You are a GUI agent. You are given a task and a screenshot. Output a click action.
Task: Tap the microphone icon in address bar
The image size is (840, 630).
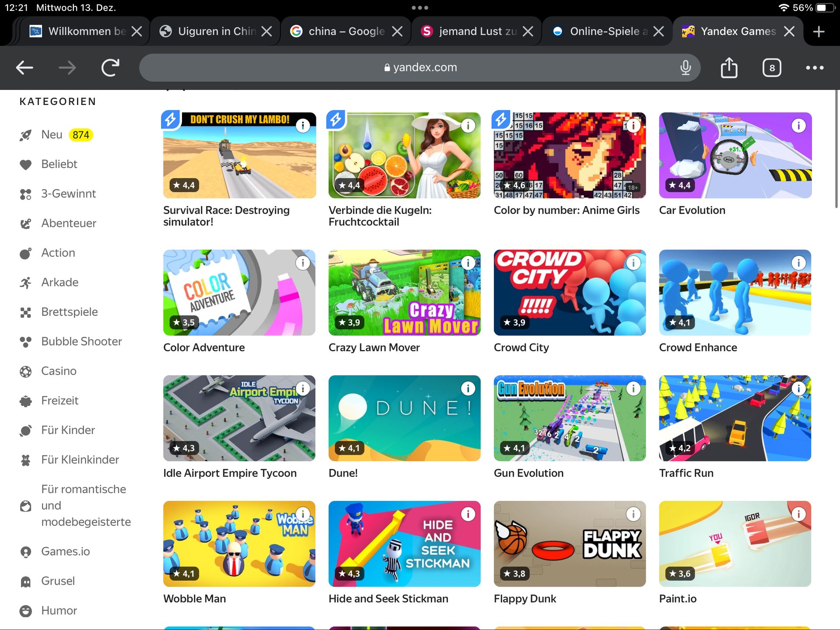click(686, 68)
